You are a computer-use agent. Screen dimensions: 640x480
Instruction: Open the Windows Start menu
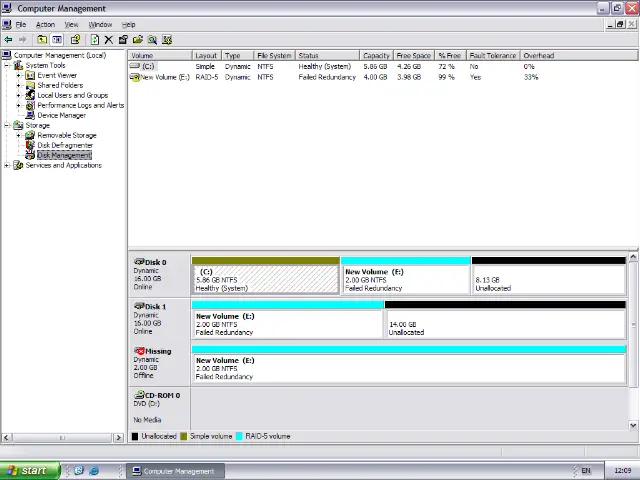(x=30, y=471)
